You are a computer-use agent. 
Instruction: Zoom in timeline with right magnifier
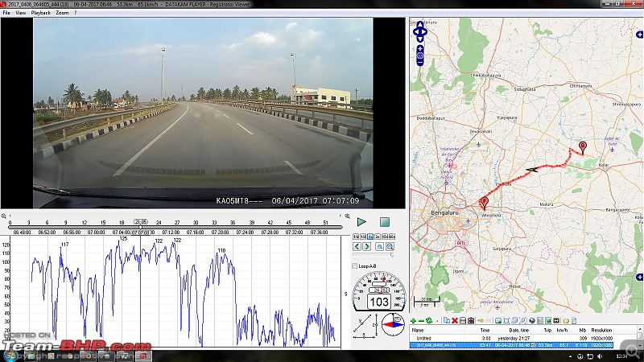347,216
